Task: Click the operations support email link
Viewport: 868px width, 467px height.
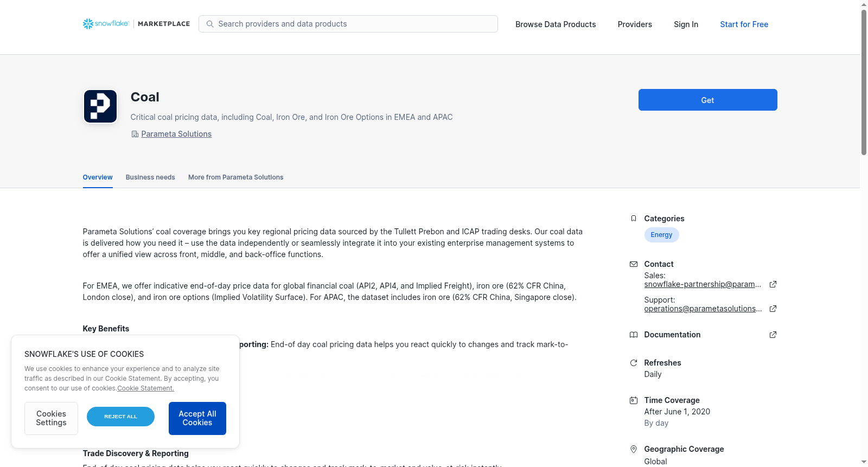Action: pos(703,309)
